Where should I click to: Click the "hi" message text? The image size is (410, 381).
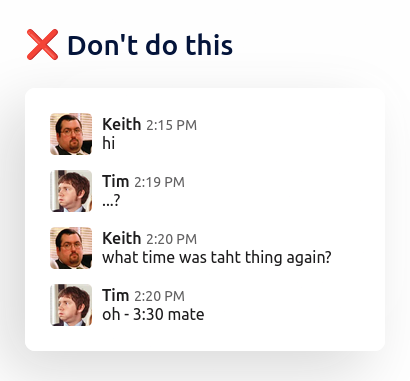[109, 143]
